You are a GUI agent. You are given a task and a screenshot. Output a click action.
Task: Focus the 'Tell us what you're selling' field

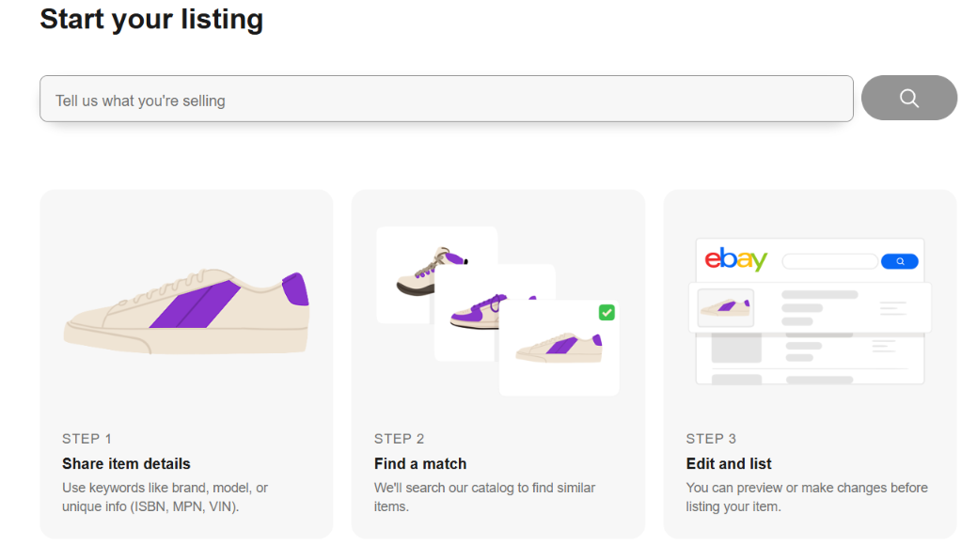[x=446, y=100]
